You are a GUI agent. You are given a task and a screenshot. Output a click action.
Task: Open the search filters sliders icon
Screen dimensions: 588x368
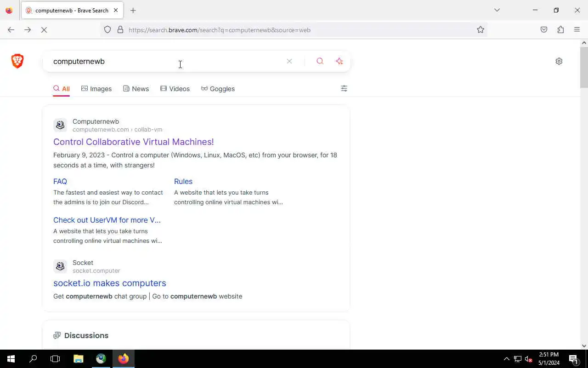click(x=344, y=88)
